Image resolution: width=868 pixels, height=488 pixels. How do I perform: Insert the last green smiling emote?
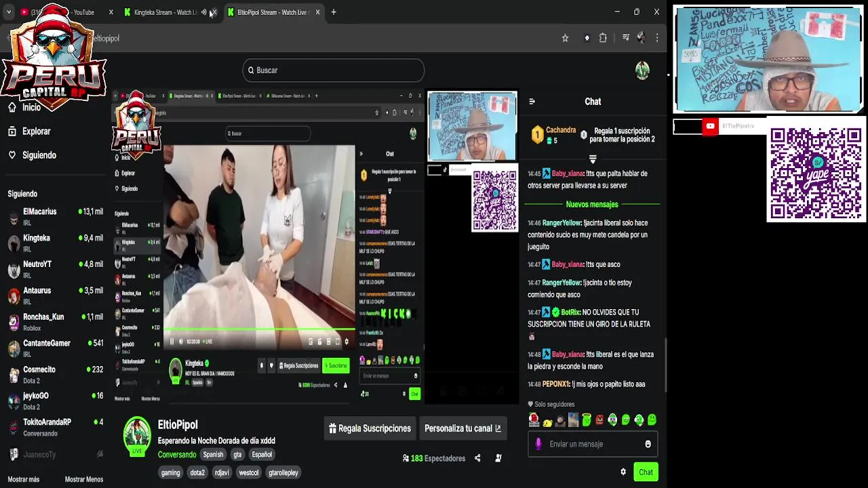(x=652, y=420)
